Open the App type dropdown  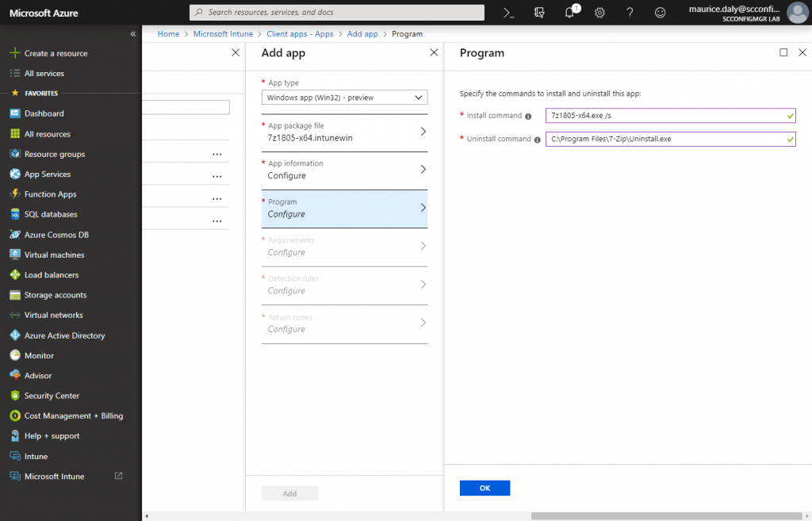pos(344,97)
